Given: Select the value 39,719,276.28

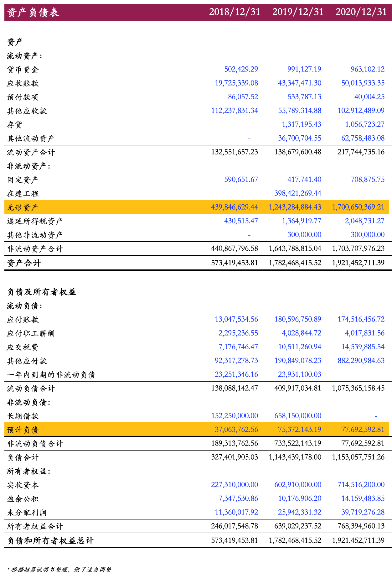Looking at the screenshot, I should tap(363, 512).
